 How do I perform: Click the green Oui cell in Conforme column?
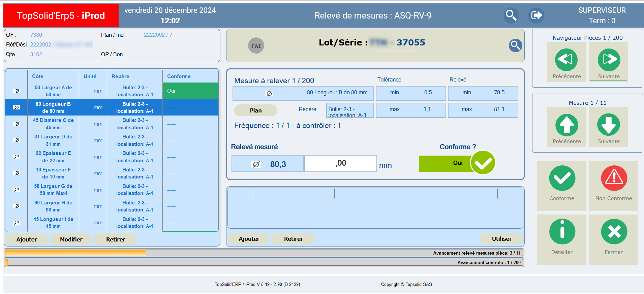(x=190, y=91)
